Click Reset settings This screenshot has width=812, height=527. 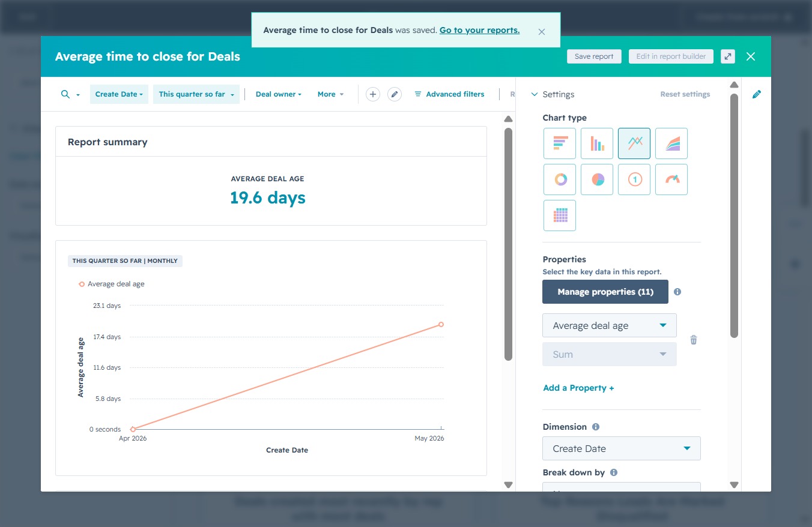point(685,94)
